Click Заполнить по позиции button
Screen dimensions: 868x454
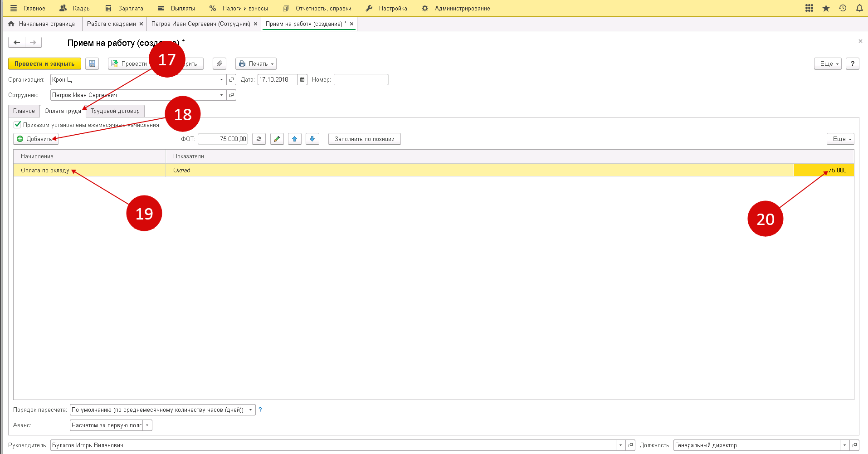coord(364,139)
